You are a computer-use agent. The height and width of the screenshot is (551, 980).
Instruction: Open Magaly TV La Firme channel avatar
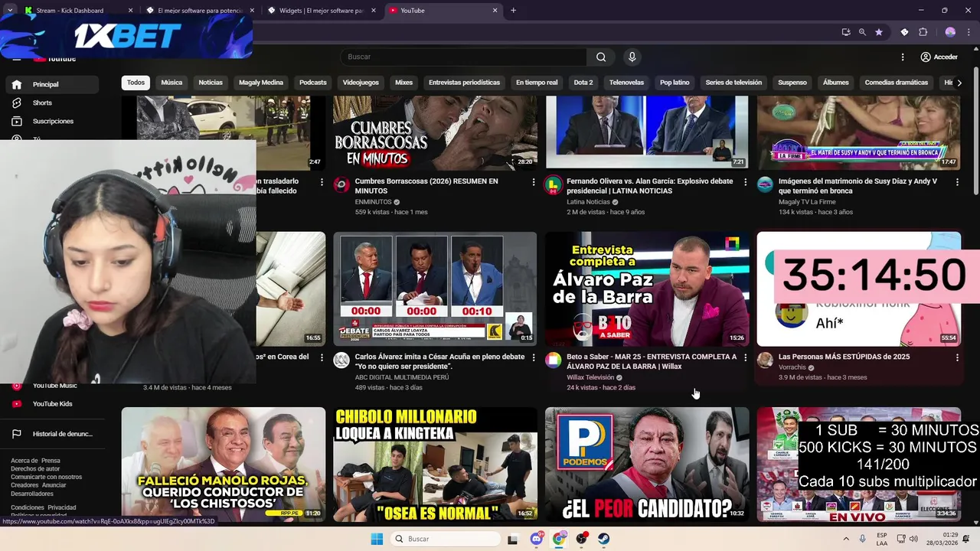pyautogui.click(x=765, y=184)
